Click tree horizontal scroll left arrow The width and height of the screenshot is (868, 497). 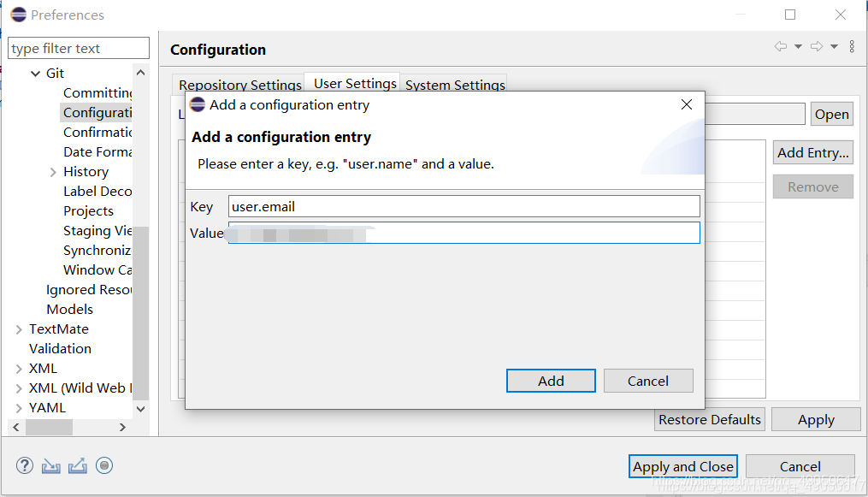tap(16, 427)
